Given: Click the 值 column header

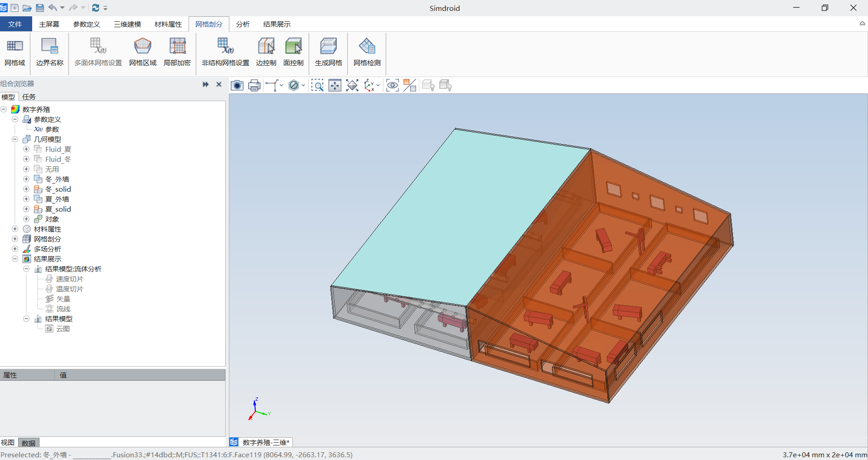Looking at the screenshot, I should pyautogui.click(x=140, y=375).
